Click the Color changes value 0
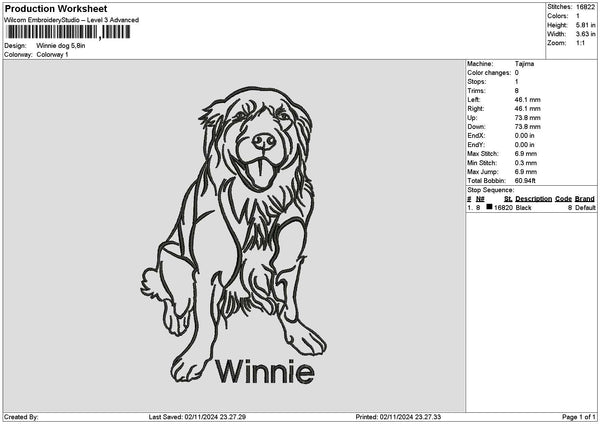 coord(517,73)
